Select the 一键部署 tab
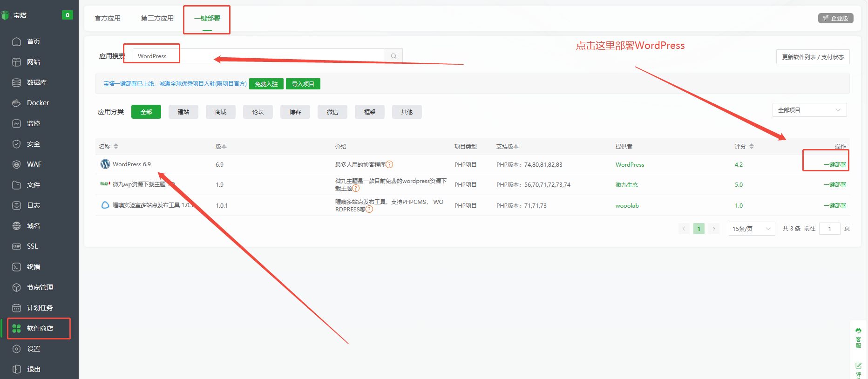This screenshot has height=379, width=868. pos(207,19)
